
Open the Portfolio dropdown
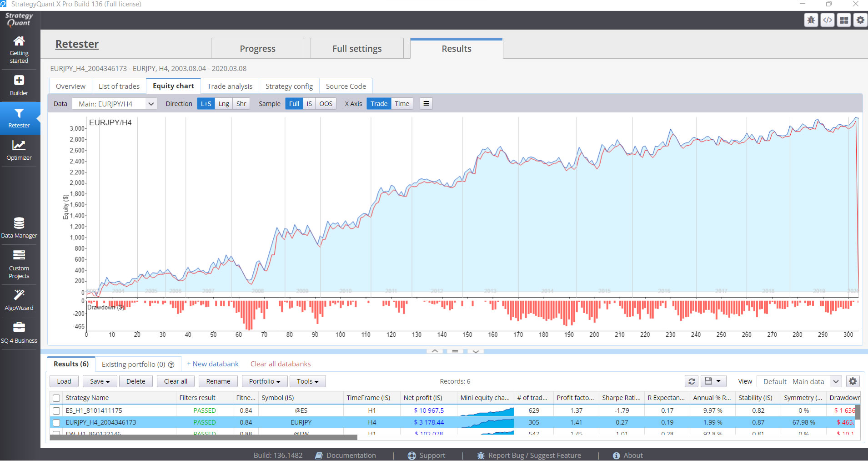pos(264,381)
